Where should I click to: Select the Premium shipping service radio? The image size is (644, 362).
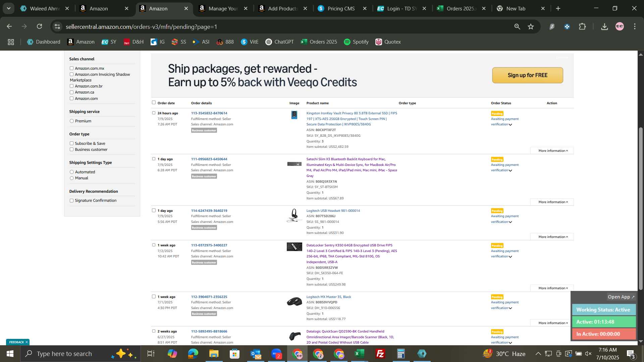pyautogui.click(x=71, y=121)
